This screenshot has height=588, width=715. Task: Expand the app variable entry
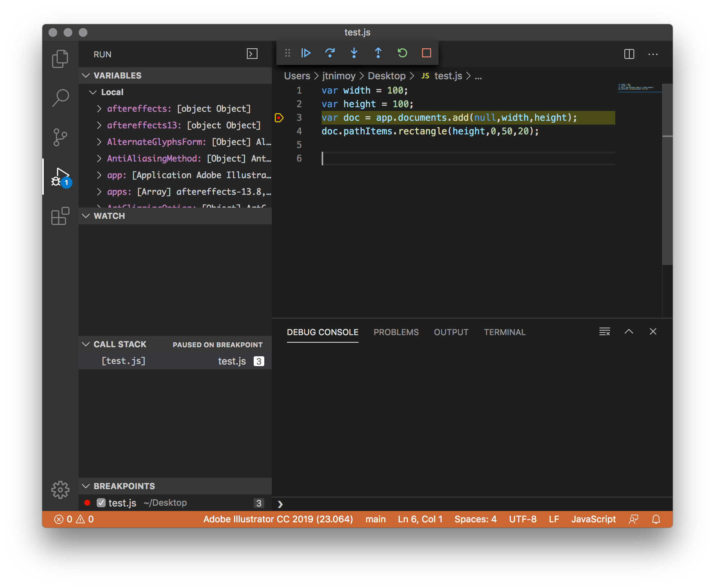(99, 175)
